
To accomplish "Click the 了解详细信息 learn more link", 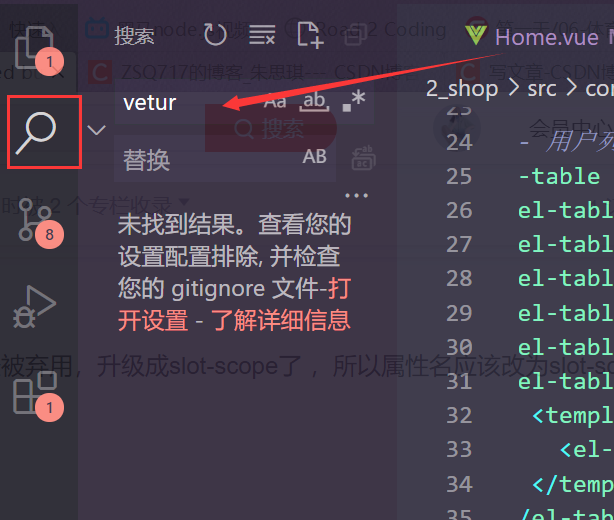I will click(x=281, y=320).
